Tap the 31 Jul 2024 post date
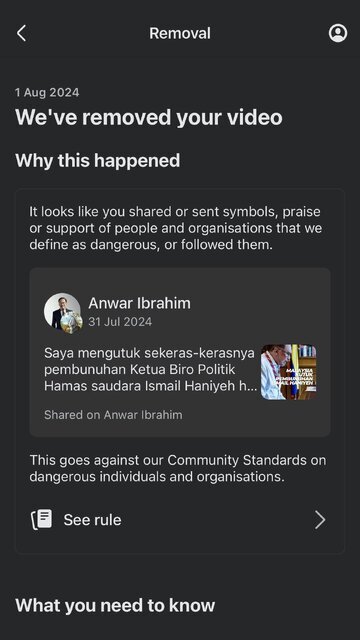360x640 pixels. coord(120,322)
